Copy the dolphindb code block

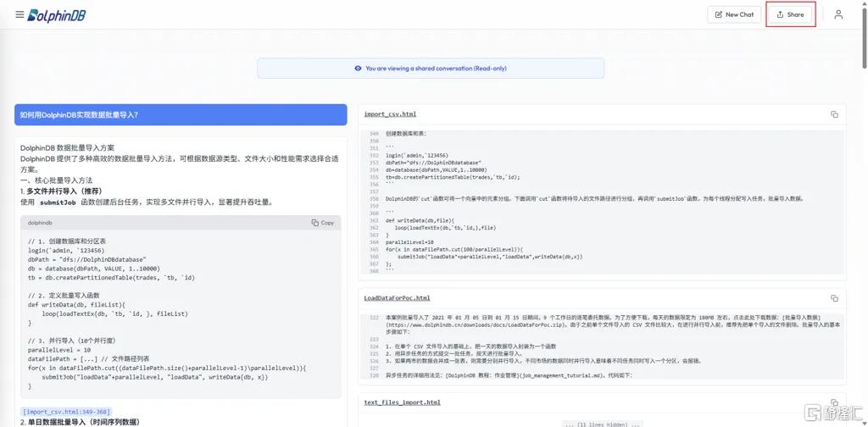[x=323, y=222]
